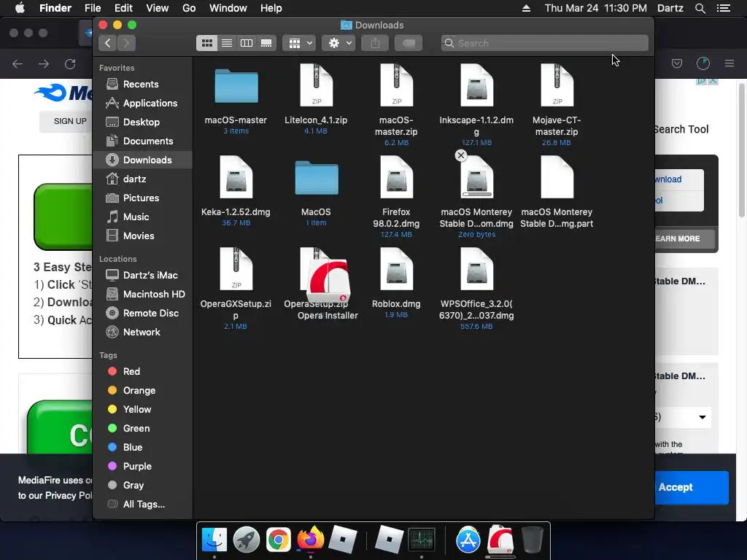Click the Share toolbar button
The height and width of the screenshot is (560, 747).
(x=376, y=43)
